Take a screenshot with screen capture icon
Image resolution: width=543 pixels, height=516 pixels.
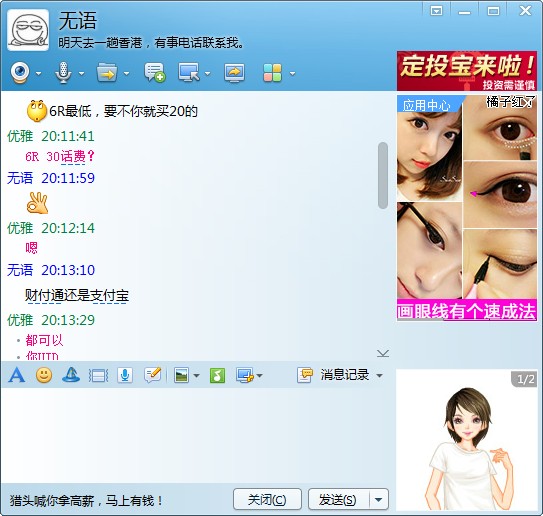pos(245,375)
